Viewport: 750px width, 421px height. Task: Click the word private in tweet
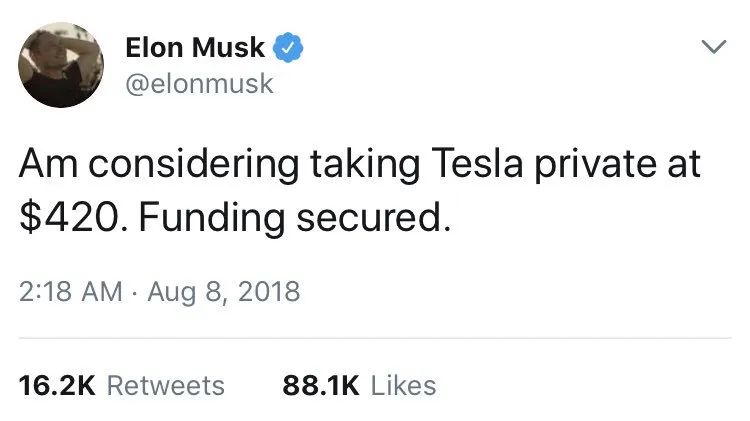click(x=595, y=165)
